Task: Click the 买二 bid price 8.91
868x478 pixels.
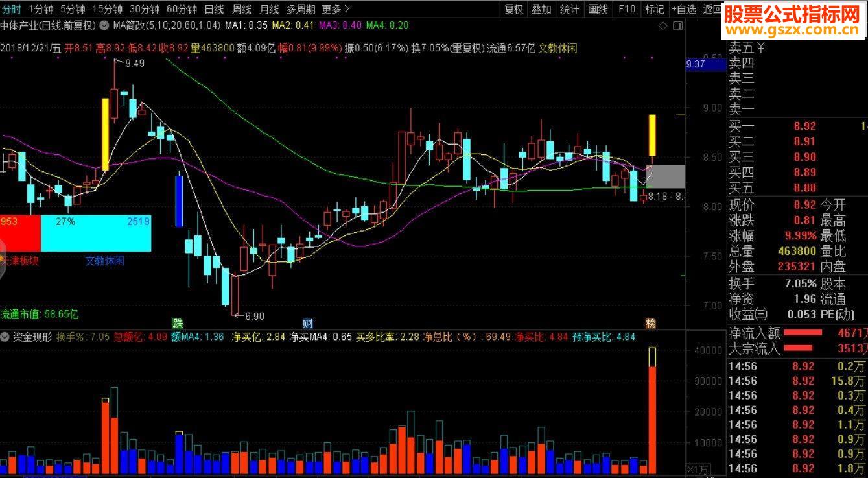Action: tap(805, 141)
